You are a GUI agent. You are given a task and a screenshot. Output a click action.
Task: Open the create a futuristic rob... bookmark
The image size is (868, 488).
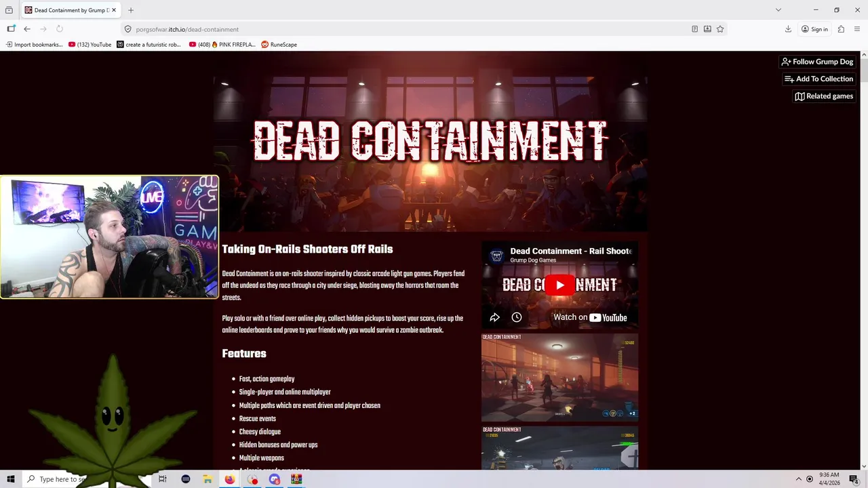pyautogui.click(x=149, y=45)
